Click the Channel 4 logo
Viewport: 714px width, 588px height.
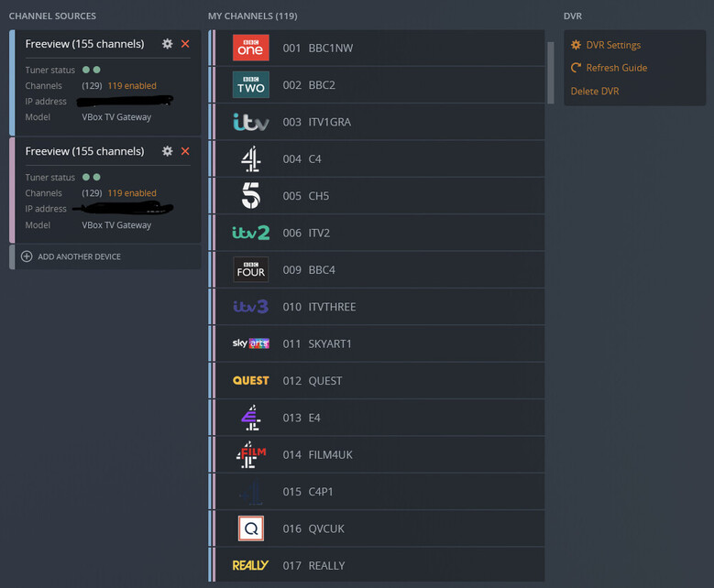[251, 158]
